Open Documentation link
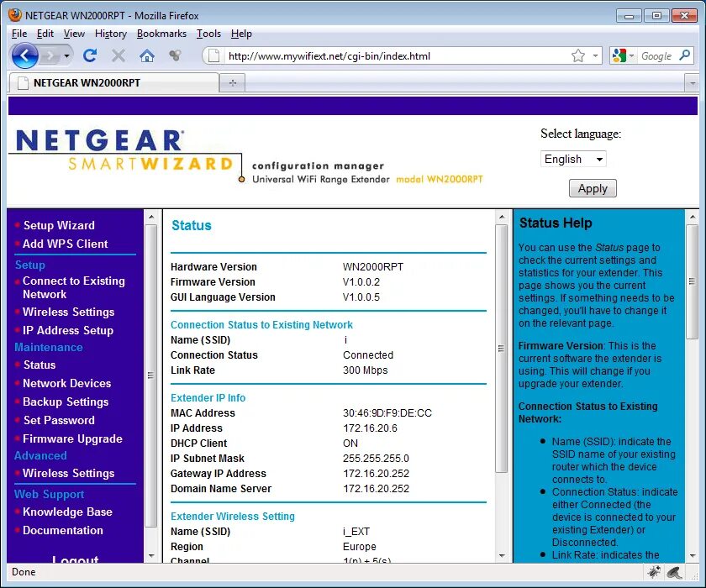The image size is (706, 588). pos(63,530)
